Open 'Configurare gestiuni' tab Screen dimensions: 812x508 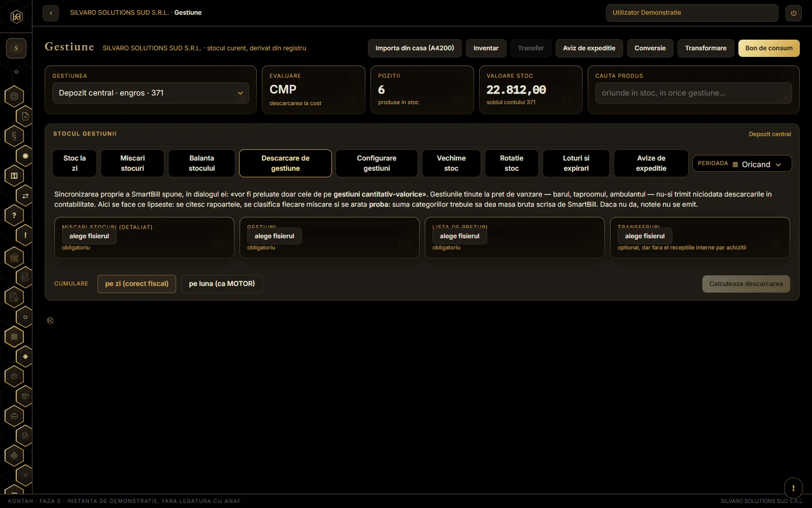377,163
